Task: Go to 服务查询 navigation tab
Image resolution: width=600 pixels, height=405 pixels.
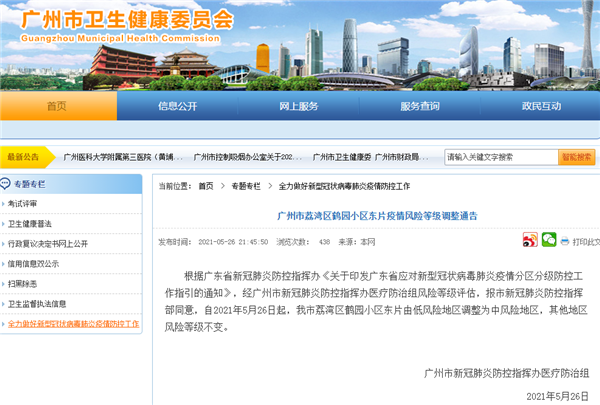Action: point(420,107)
